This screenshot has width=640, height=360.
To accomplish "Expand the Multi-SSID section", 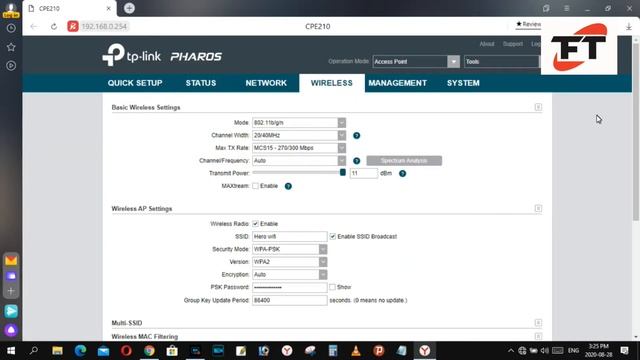I will pos(538,323).
